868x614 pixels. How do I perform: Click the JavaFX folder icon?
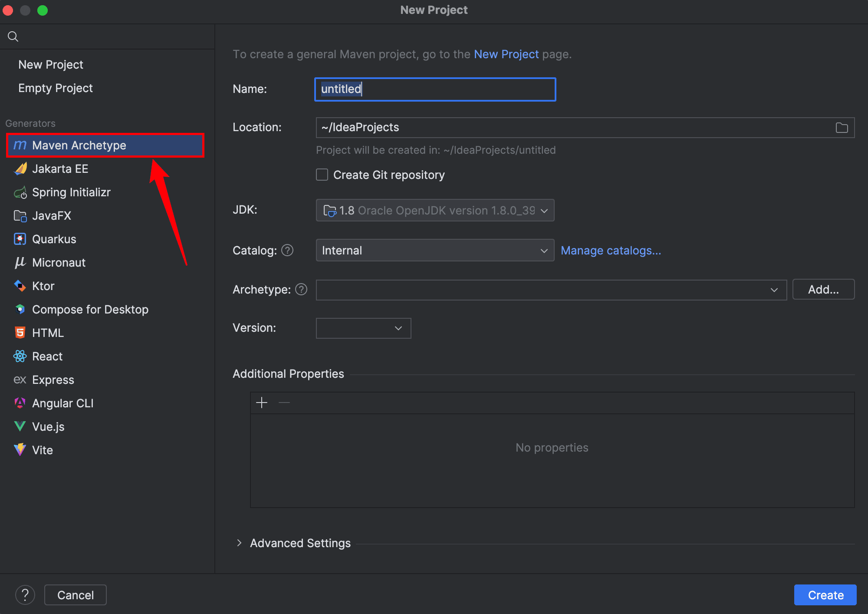tap(20, 215)
